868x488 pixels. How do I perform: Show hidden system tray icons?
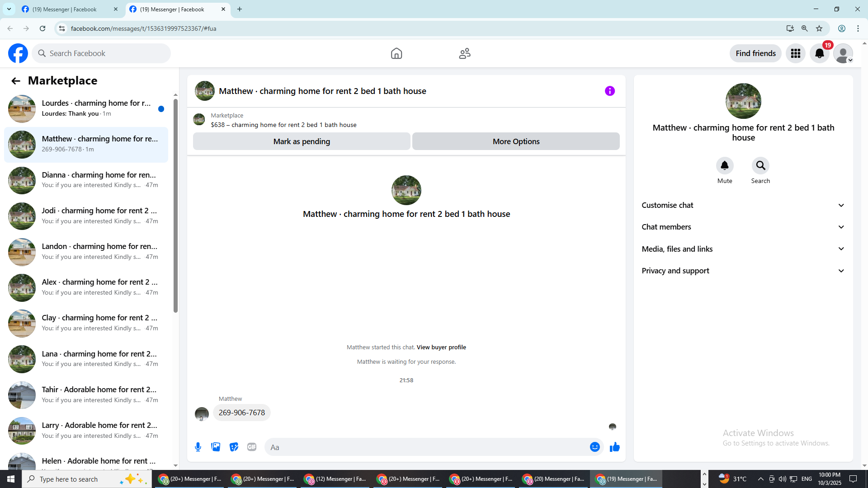760,479
